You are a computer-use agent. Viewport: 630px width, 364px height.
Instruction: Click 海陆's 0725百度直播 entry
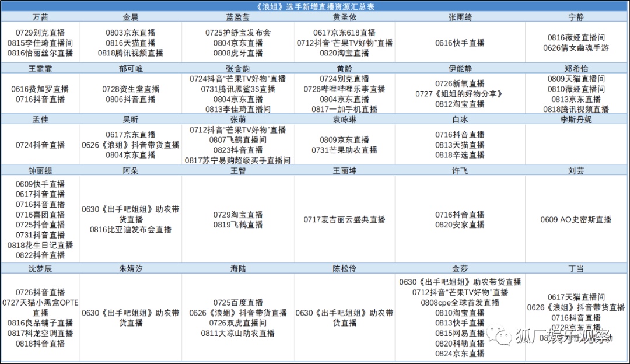[237, 303]
